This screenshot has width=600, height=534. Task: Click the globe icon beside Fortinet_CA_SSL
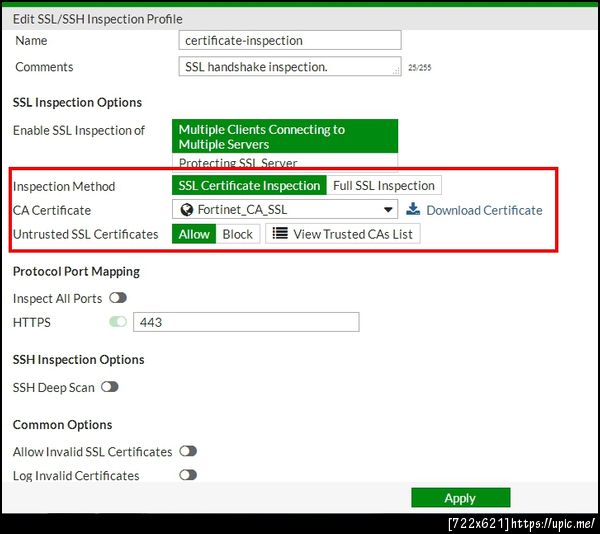(186, 210)
